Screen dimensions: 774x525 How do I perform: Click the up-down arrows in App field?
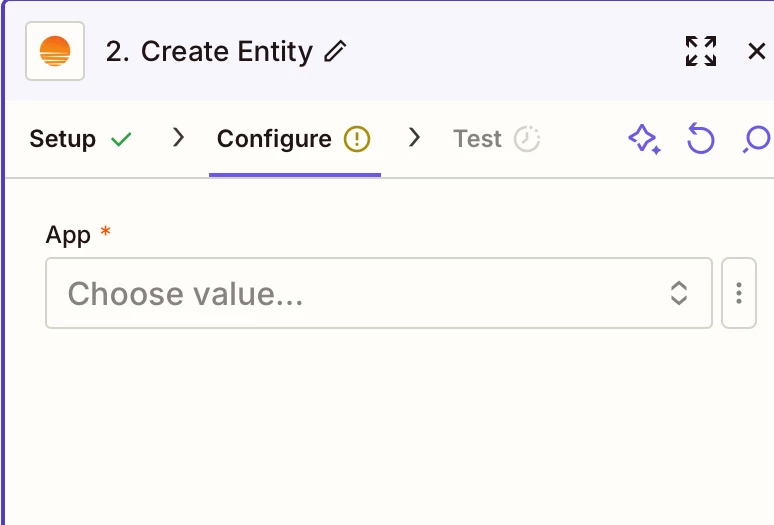[x=679, y=293]
